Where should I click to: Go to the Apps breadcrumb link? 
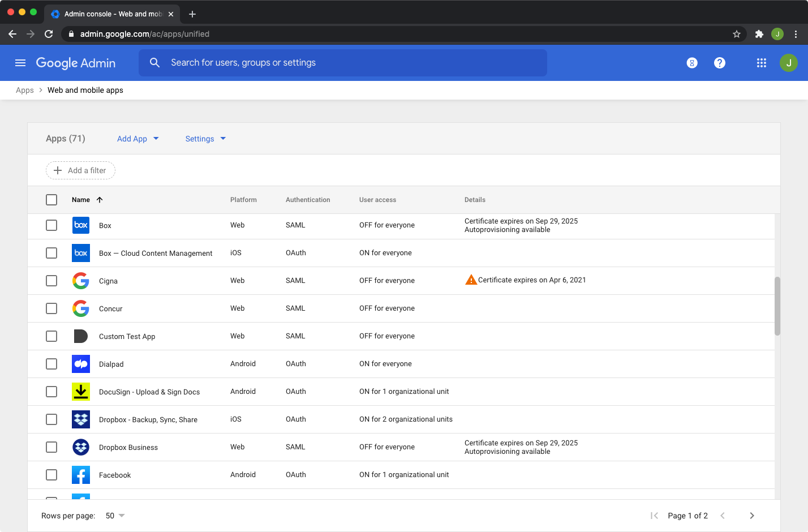coord(25,90)
